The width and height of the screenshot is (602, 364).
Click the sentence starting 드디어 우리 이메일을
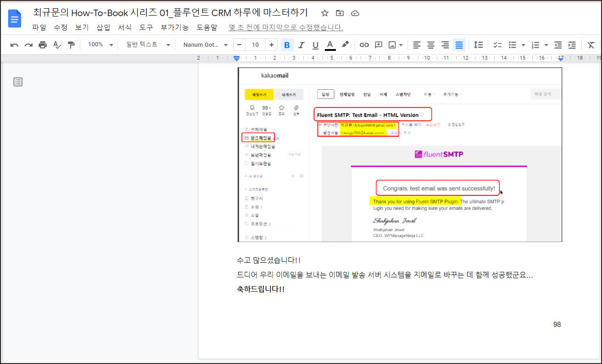pos(385,275)
